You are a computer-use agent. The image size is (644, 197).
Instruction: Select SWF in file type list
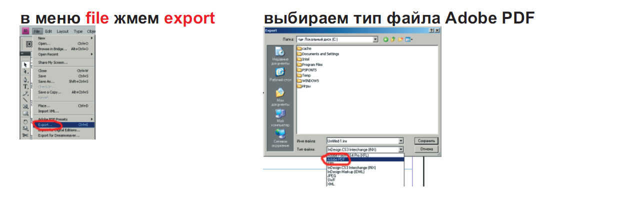[365, 180]
